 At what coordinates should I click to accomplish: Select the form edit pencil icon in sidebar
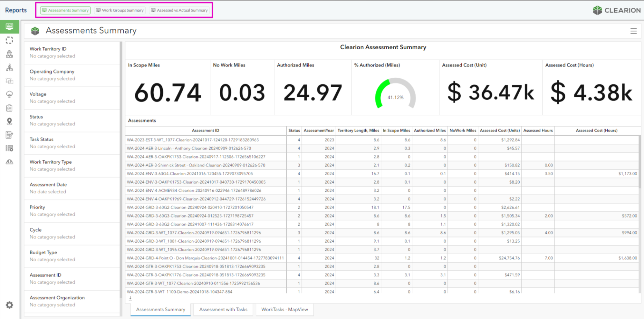9,135
